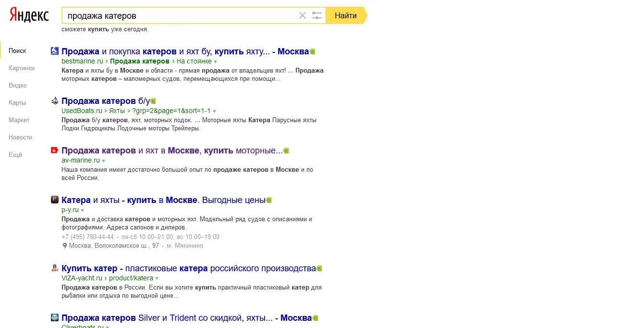Switch to Картинки search tab

point(22,68)
